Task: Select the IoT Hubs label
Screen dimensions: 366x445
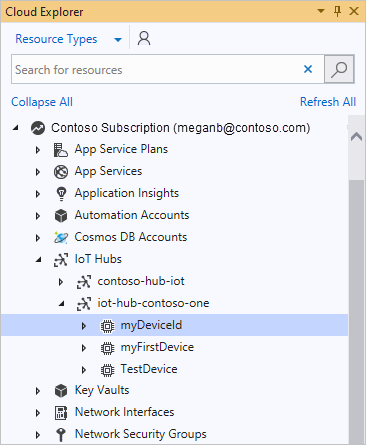Action: point(98,259)
